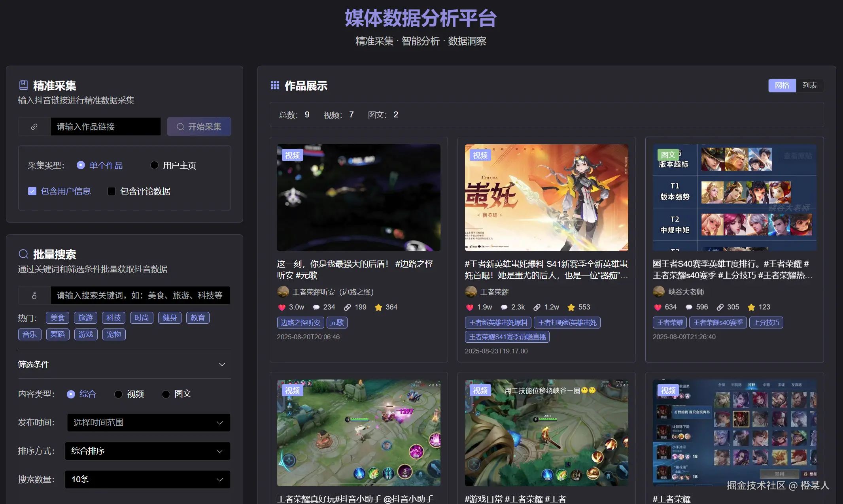
Task: Click comment bubble icon showing 2.3k
Action: pyautogui.click(x=504, y=307)
